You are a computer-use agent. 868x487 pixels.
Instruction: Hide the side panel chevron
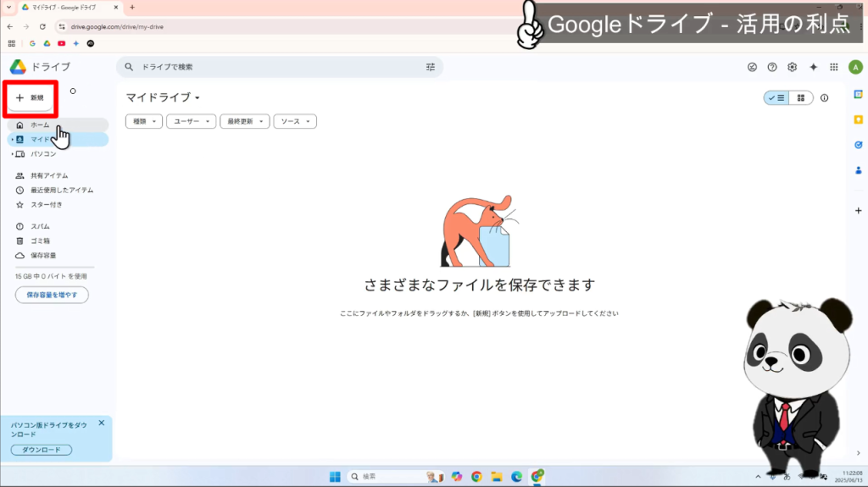(x=858, y=452)
